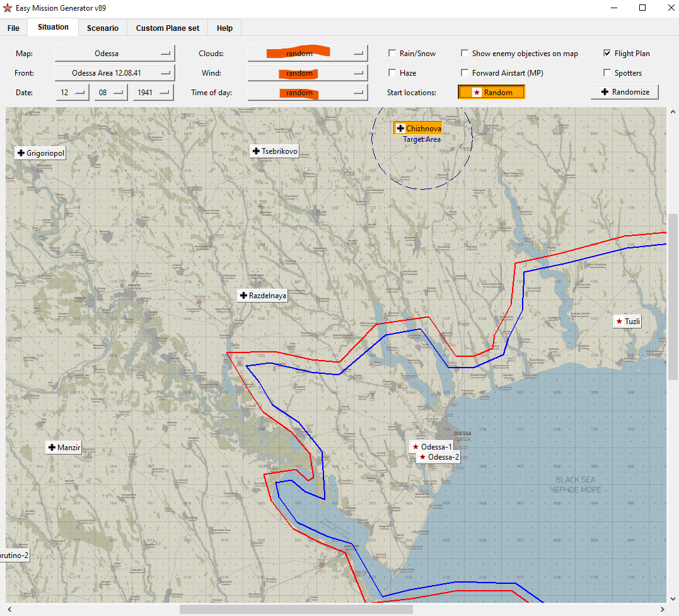Switch to the Scenario tab

click(103, 28)
